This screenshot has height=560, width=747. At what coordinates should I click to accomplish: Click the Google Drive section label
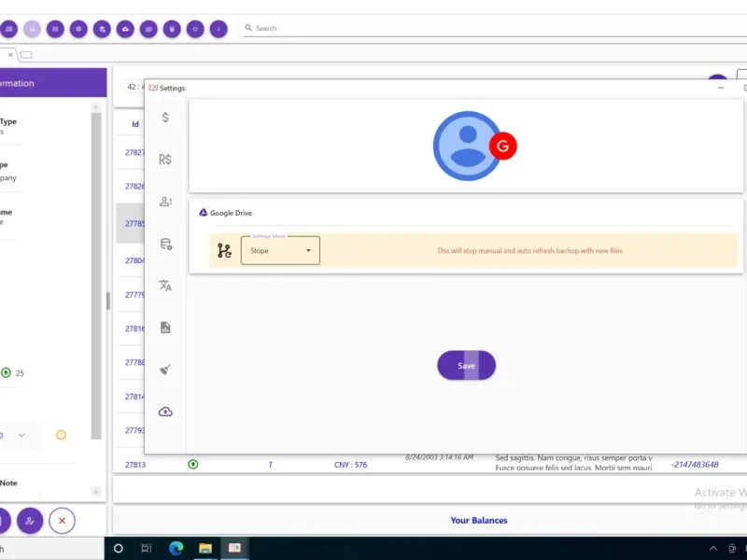coord(231,213)
